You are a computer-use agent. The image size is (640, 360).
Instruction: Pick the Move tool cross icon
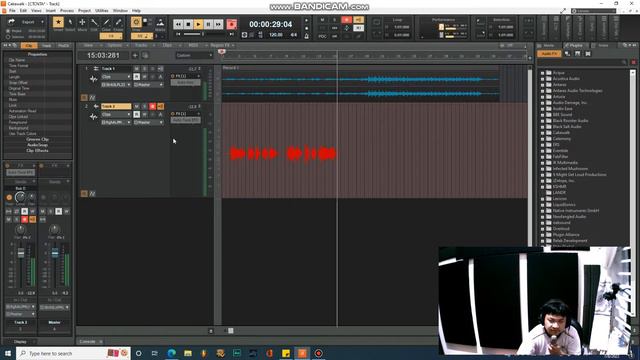pos(82,22)
